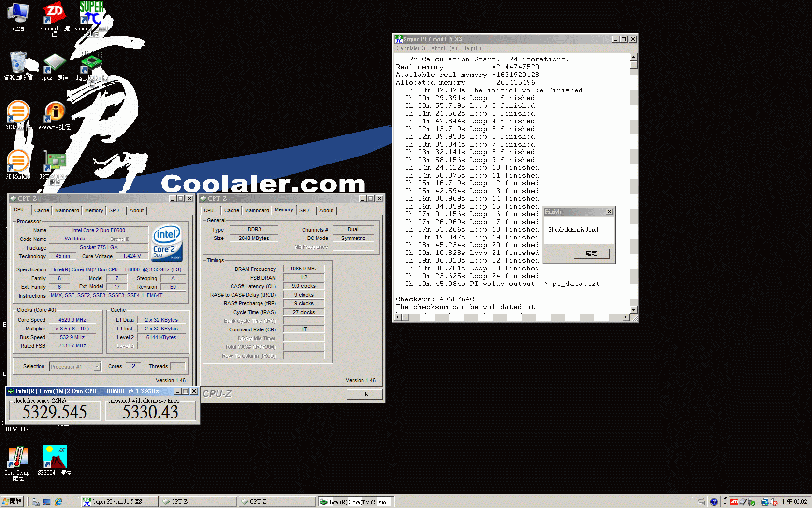
Task: Click OK button in CPU-Z memory window
Action: point(364,394)
